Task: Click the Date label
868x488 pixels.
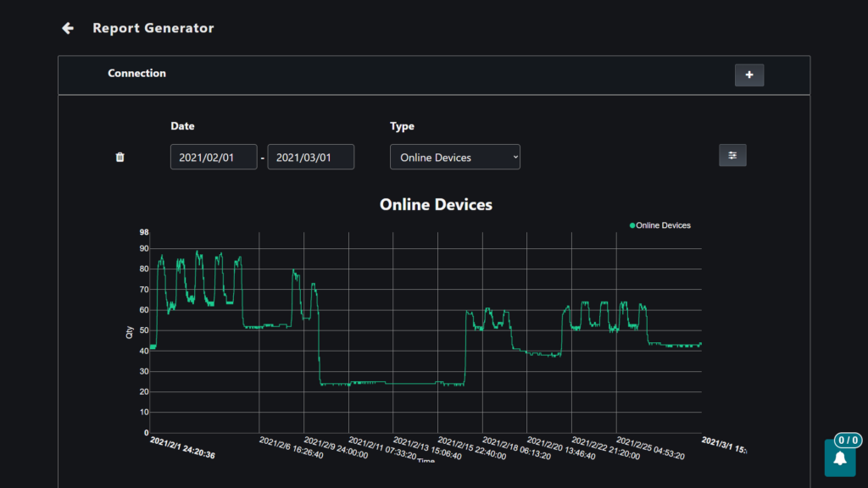Action: (x=182, y=126)
